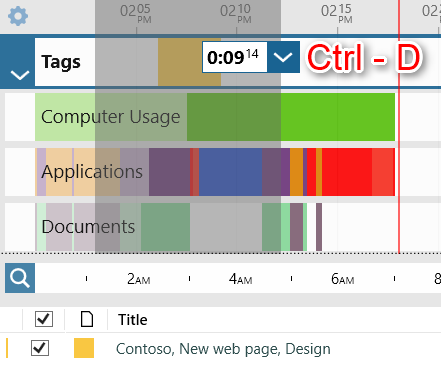This screenshot has height=387, width=441.
Task: Select the bright red application segment
Action: click(347, 172)
